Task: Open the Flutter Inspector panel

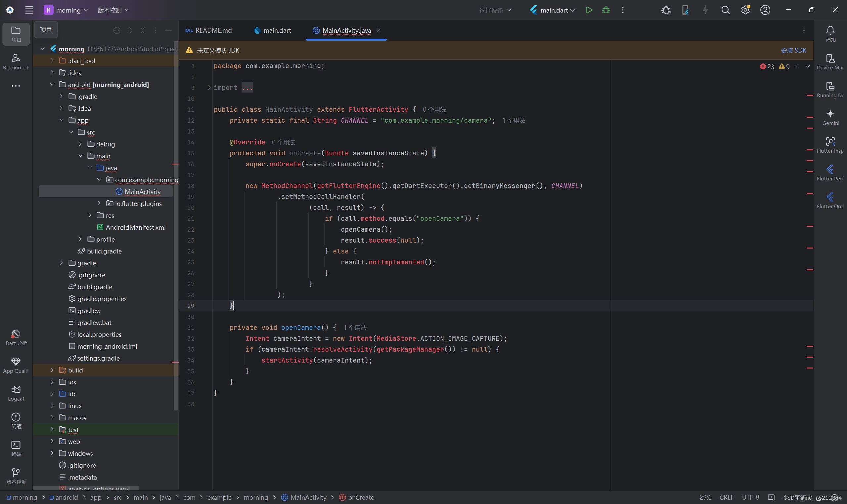Action: click(x=830, y=145)
